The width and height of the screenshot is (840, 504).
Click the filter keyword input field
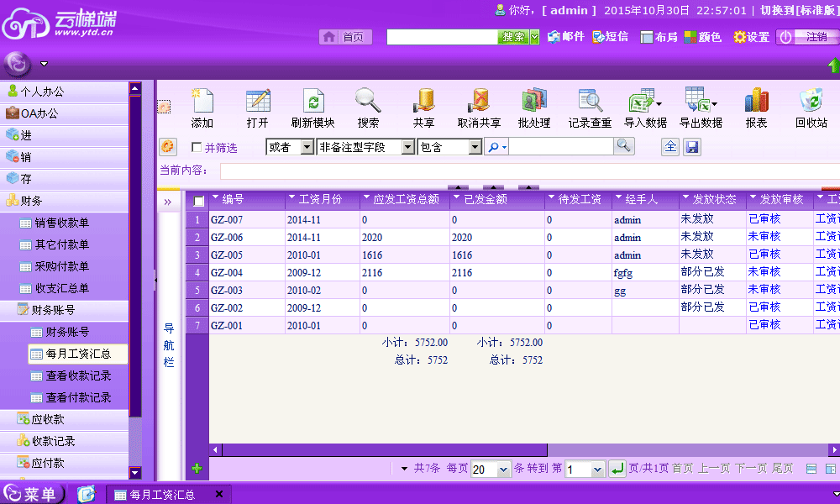click(561, 147)
